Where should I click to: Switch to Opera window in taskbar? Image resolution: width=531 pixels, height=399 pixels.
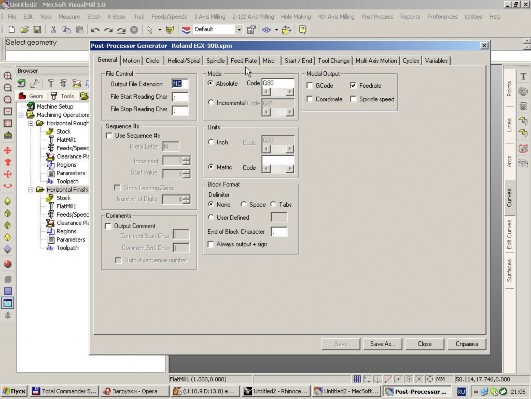[135, 391]
